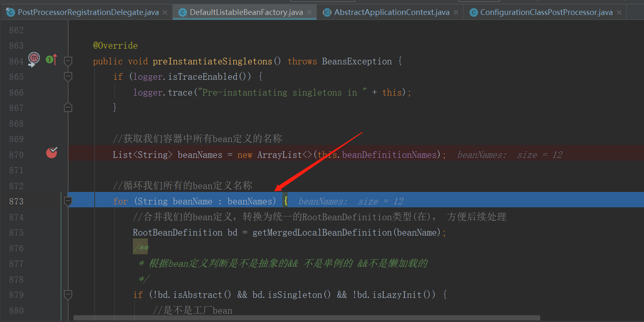The image size is (644, 322).
Task: Close ConfigurationClassPostProcessor.java tab
Action: point(619,12)
